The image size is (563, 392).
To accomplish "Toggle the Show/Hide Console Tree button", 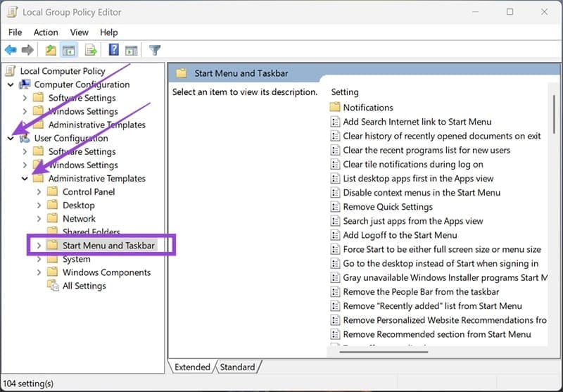I will pos(69,50).
